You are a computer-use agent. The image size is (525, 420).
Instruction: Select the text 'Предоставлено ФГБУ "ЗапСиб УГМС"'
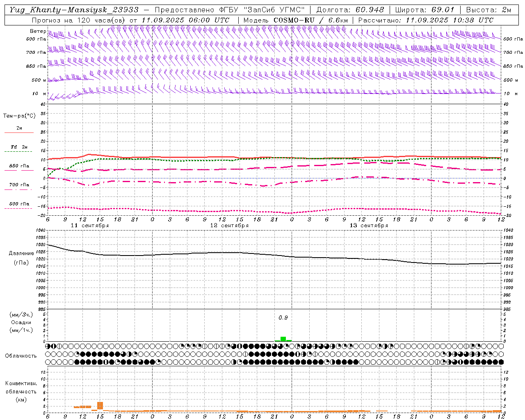coord(230,10)
